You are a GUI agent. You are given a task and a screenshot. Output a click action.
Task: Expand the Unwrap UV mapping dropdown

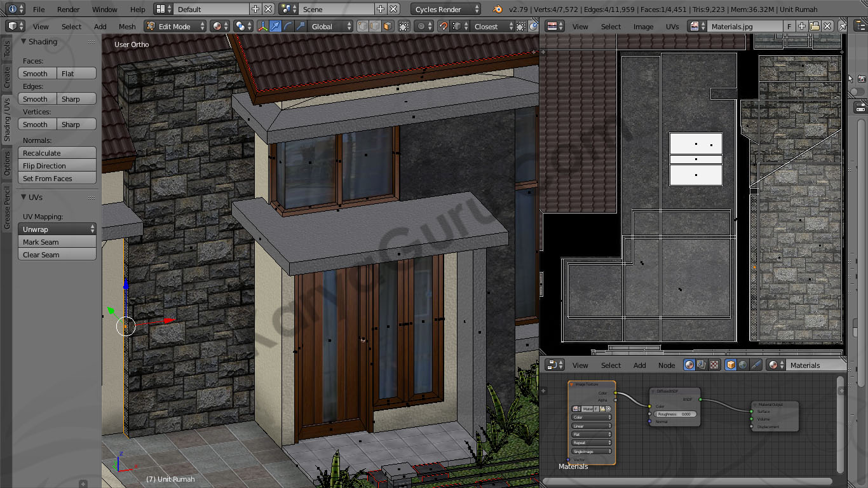pyautogui.click(x=58, y=229)
